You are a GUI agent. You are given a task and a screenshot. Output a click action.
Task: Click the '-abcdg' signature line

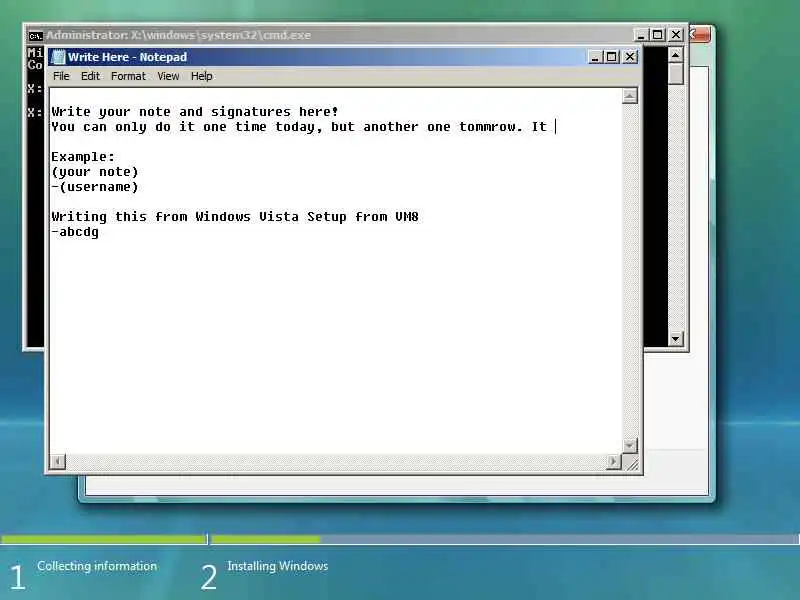coord(75,232)
